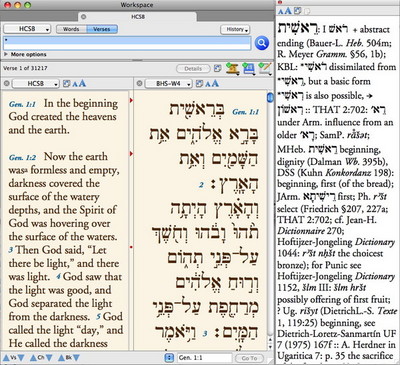Close the HCSB text pane

click(x=6, y=83)
